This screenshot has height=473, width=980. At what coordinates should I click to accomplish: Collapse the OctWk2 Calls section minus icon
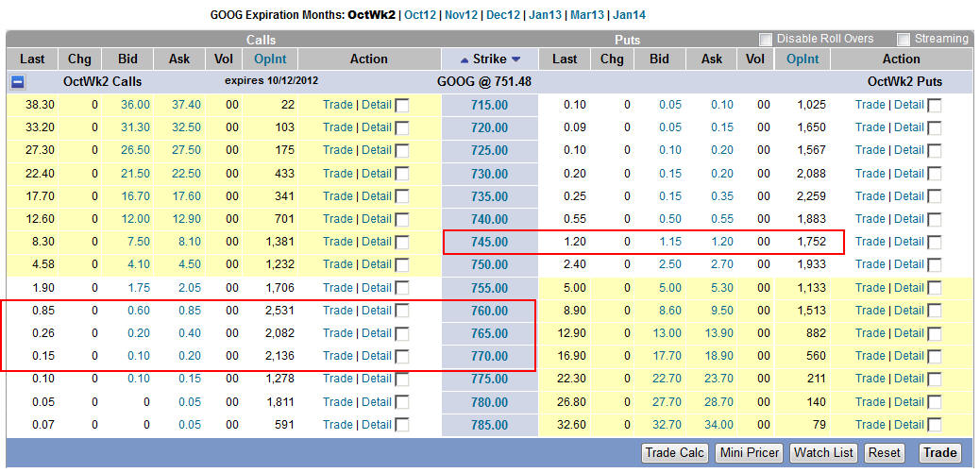(18, 82)
